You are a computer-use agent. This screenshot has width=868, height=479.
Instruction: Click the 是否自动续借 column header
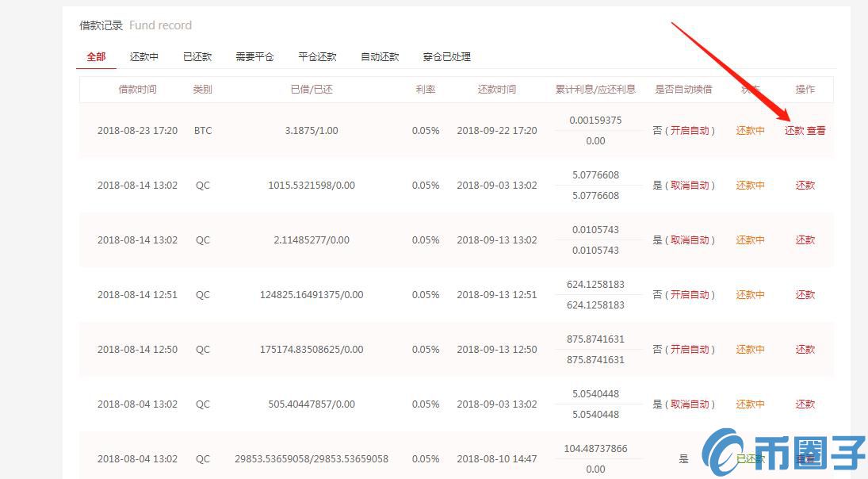pos(683,89)
